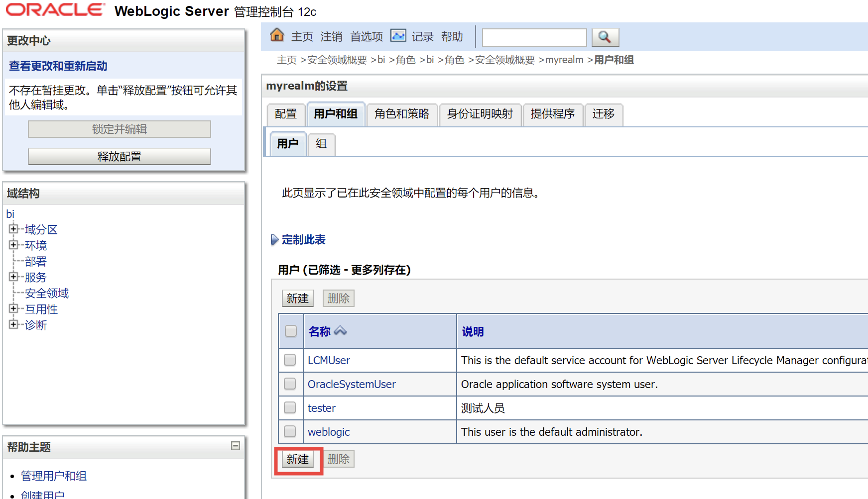Expand the 环境 tree node
This screenshot has height=499, width=868.
point(13,245)
